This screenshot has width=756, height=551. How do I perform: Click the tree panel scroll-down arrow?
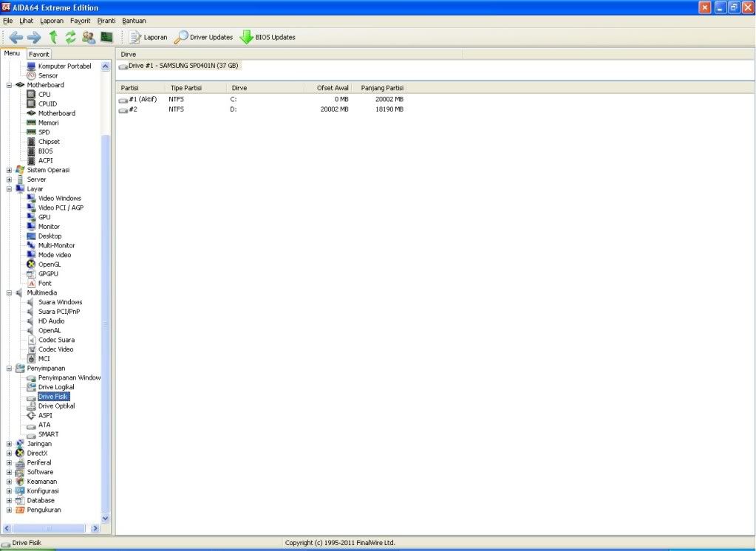pyautogui.click(x=106, y=519)
